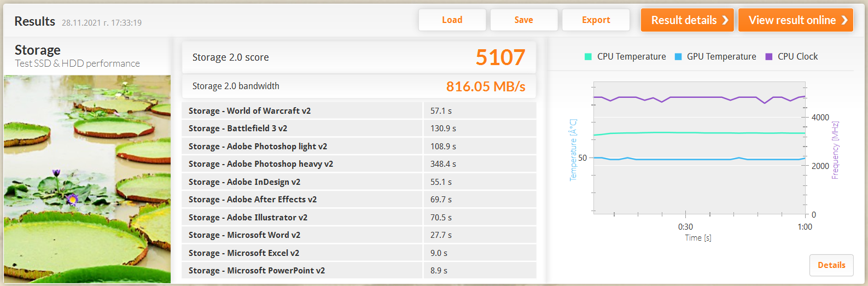This screenshot has height=286, width=868.
Task: Click the 55.1 s result value
Action: tap(441, 182)
